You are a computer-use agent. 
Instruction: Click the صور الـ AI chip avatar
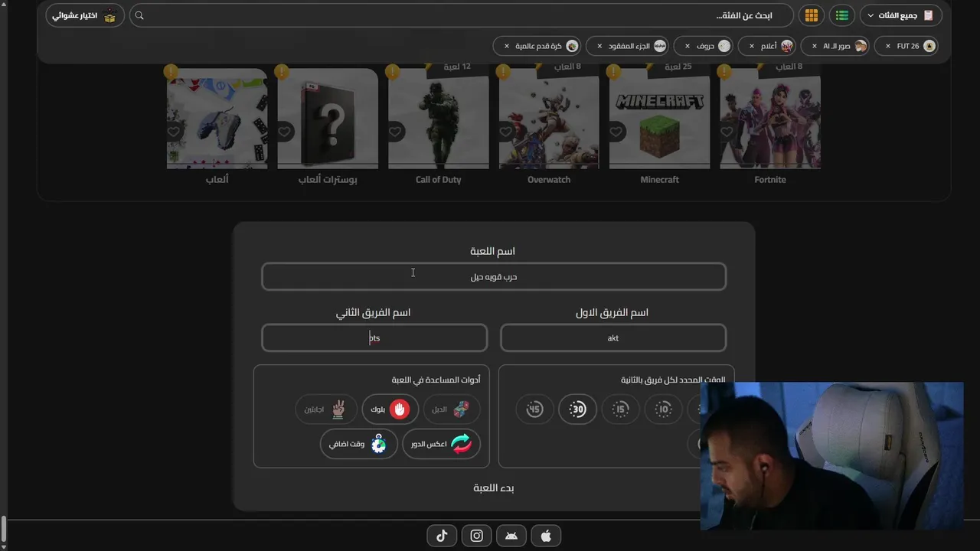point(861,46)
